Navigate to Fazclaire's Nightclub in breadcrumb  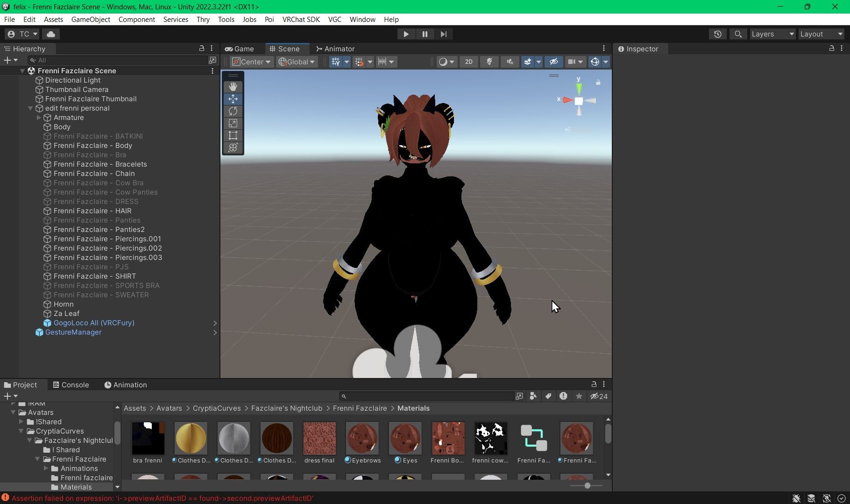click(x=287, y=408)
